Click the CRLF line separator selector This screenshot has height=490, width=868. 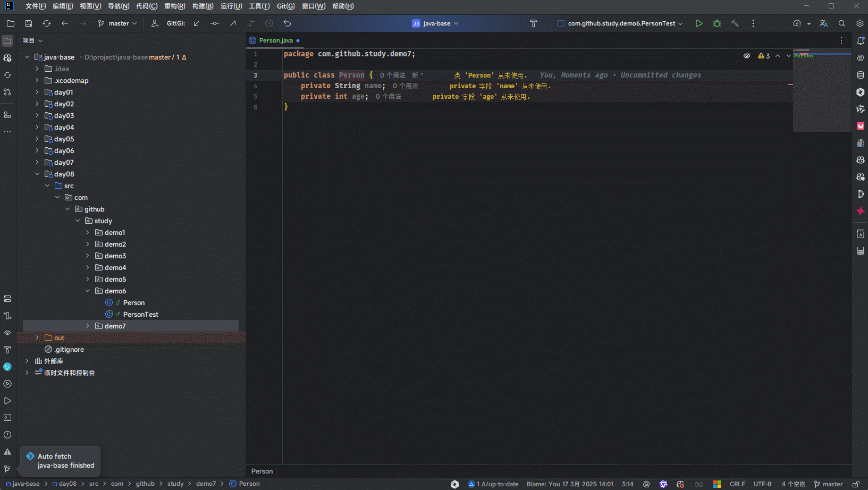[737, 484]
